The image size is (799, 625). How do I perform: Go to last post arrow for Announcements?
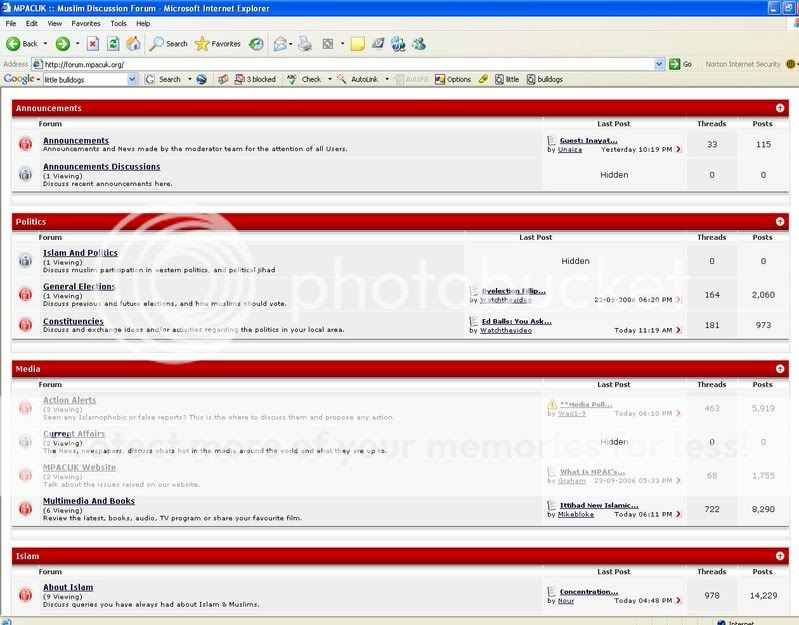click(678, 149)
